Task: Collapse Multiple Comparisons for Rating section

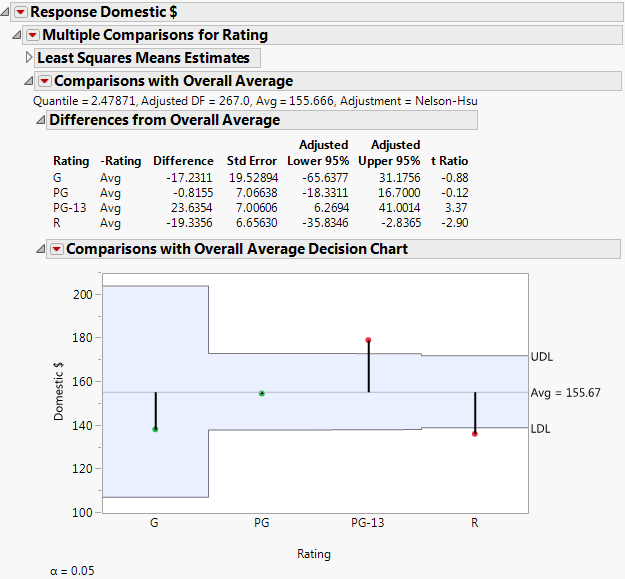Action: pos(17,35)
